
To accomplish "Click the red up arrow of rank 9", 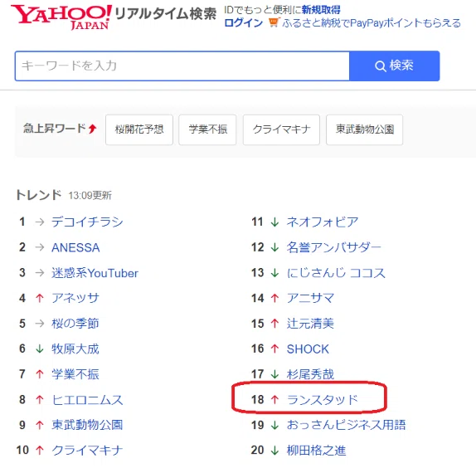I will (x=40, y=425).
